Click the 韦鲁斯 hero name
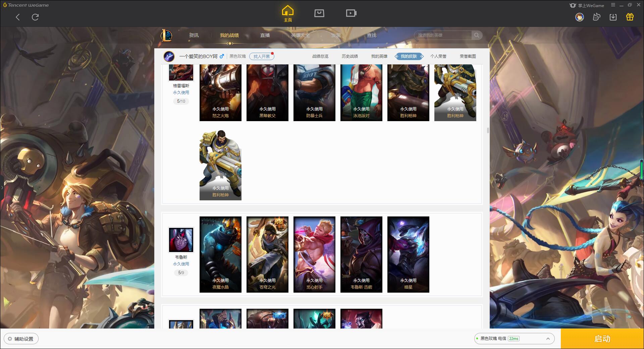 point(181,257)
